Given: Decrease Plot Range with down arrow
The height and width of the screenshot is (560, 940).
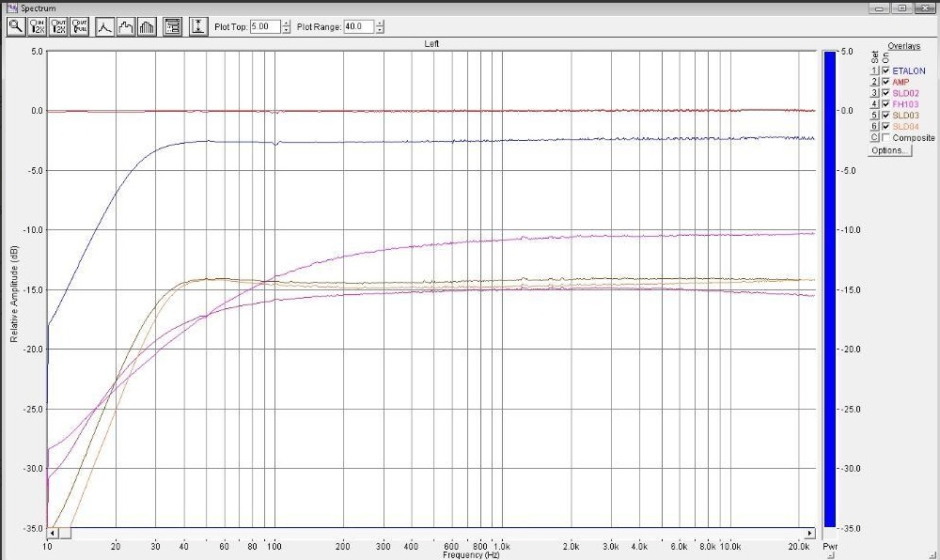Looking at the screenshot, I should click(380, 30).
